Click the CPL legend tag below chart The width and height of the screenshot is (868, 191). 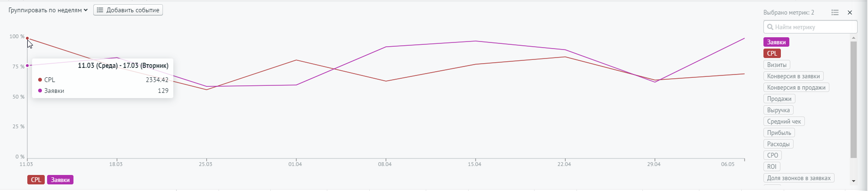pos(36,180)
